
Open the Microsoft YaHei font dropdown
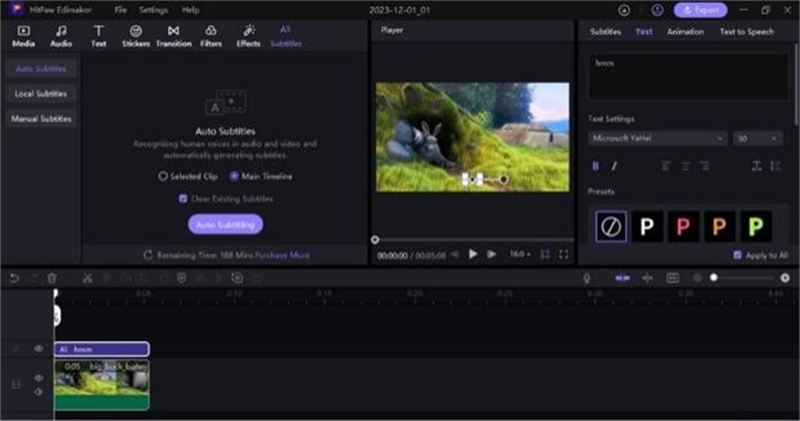657,138
